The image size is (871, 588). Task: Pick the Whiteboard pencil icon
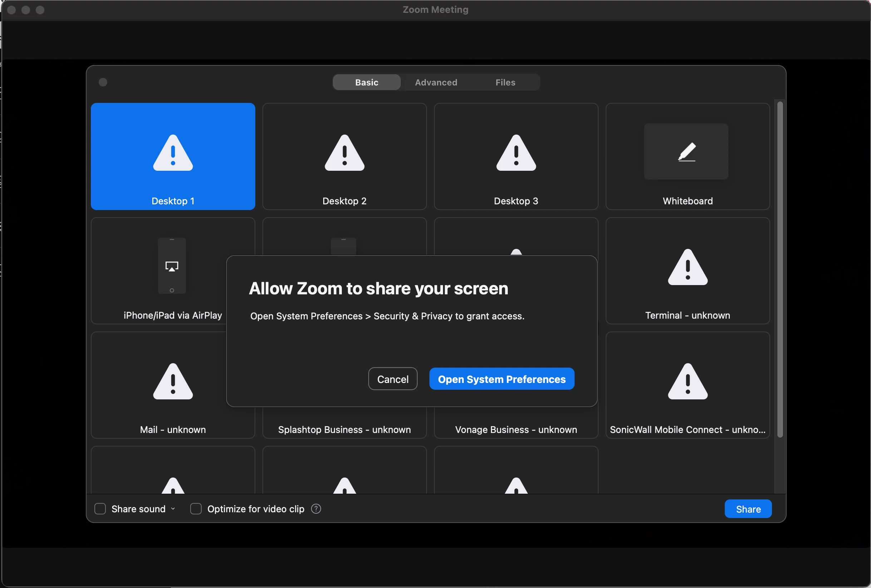[686, 152]
